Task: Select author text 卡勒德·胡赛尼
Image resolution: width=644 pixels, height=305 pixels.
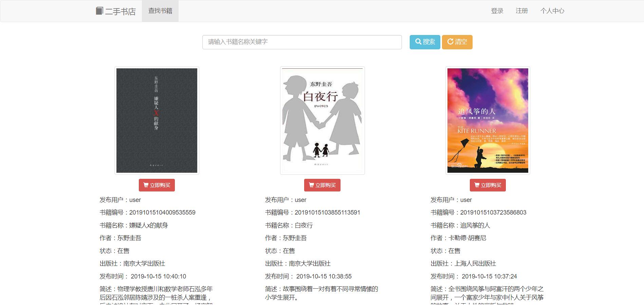Action: coord(467,238)
